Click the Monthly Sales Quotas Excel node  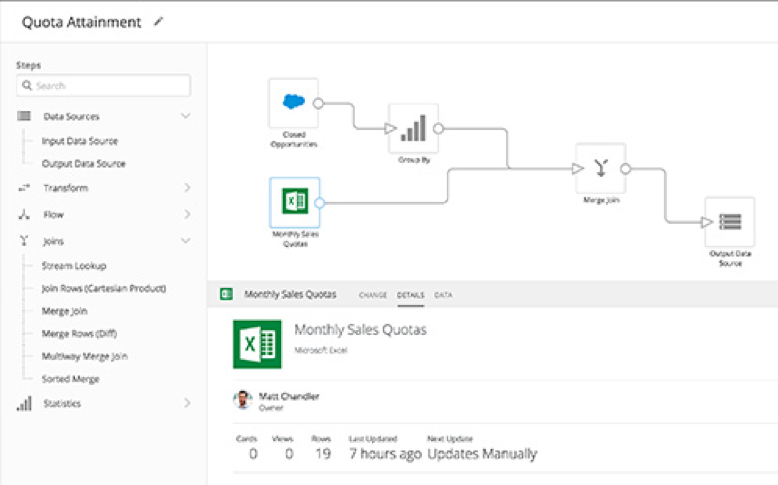[294, 202]
